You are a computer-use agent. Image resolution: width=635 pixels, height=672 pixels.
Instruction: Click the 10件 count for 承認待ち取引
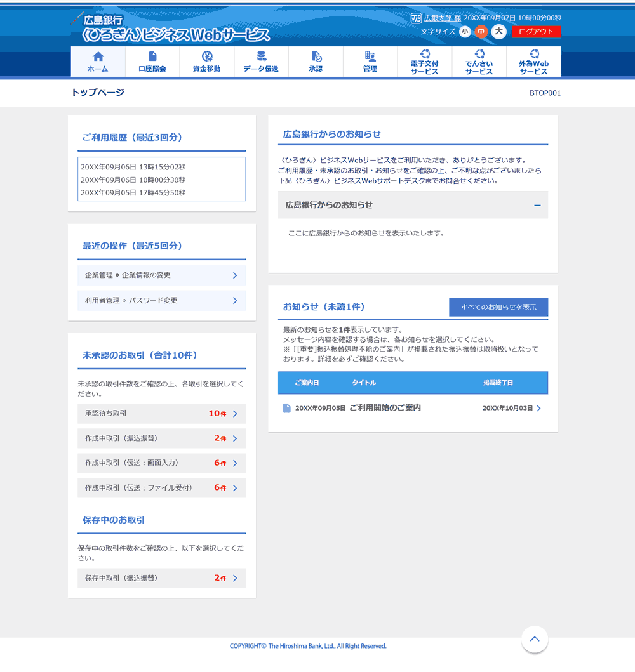217,414
